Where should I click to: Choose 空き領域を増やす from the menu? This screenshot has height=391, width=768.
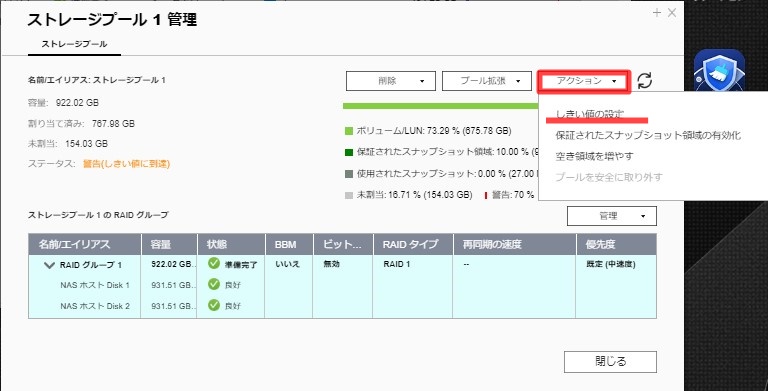tap(595, 156)
